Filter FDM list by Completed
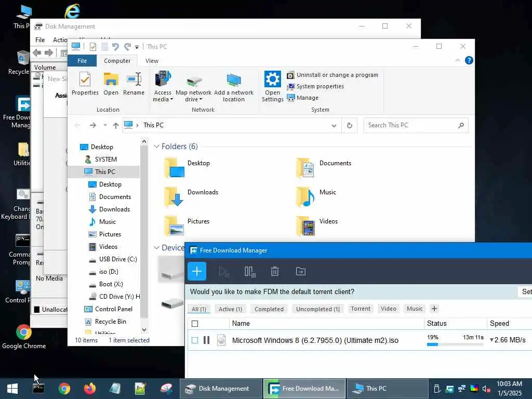The width and height of the screenshot is (532, 399). pos(269,309)
